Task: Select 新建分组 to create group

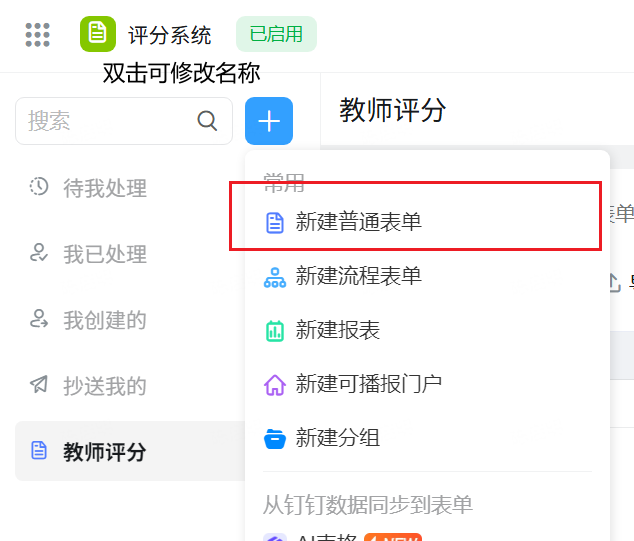Action: (338, 438)
